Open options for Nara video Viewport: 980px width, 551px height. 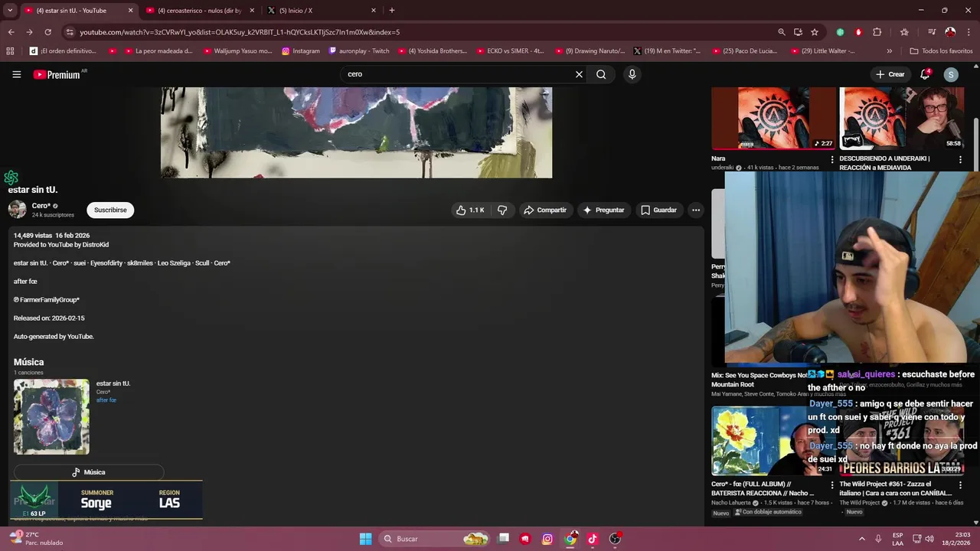(832, 159)
